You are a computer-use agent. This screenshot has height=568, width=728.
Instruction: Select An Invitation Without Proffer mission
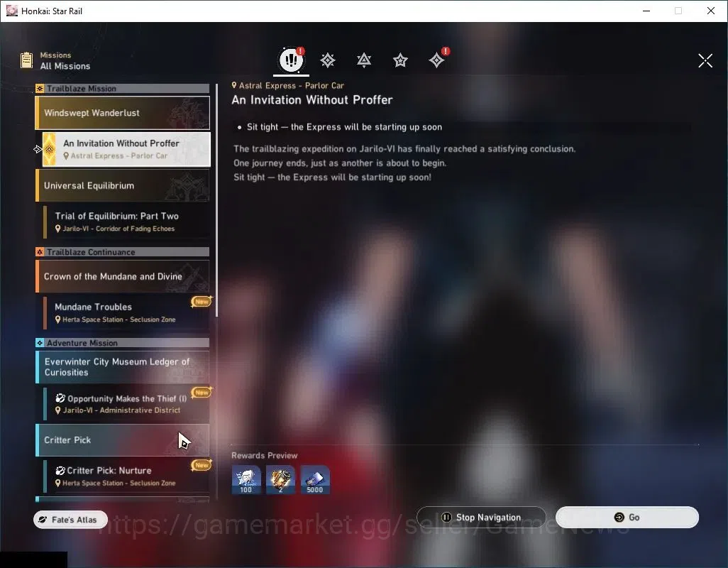(126, 149)
